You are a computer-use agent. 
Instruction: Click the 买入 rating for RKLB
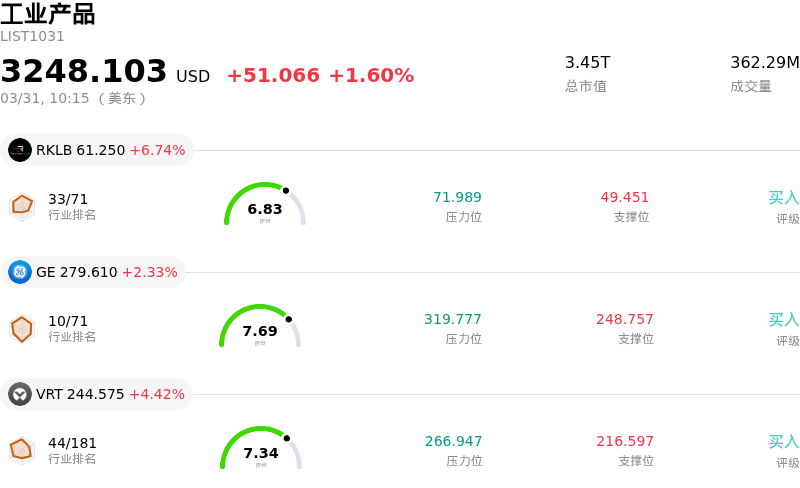pyautogui.click(x=783, y=198)
